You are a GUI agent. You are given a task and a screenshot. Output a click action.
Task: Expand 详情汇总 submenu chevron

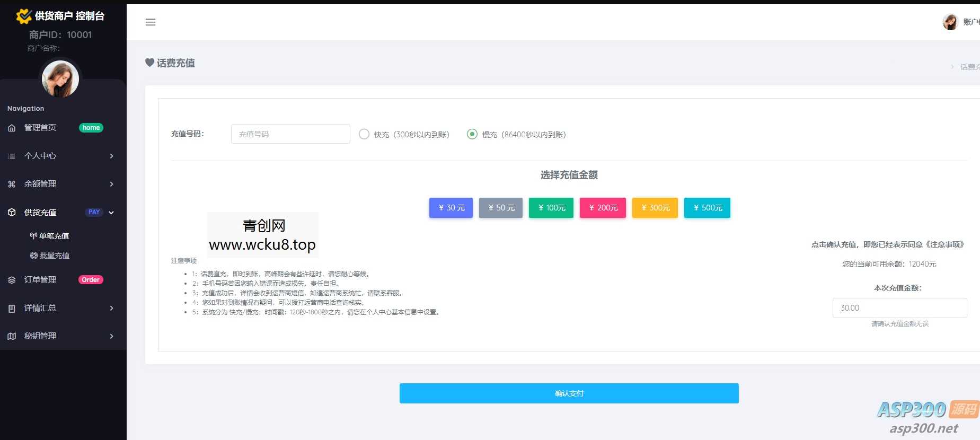coord(111,308)
